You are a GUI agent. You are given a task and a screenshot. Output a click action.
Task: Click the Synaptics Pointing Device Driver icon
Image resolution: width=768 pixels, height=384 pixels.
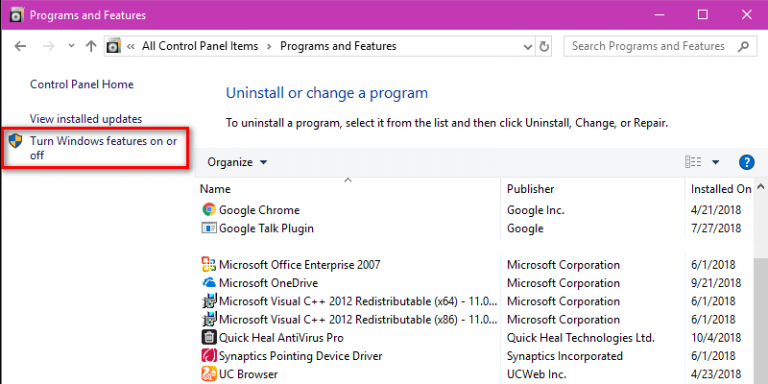coord(209,356)
